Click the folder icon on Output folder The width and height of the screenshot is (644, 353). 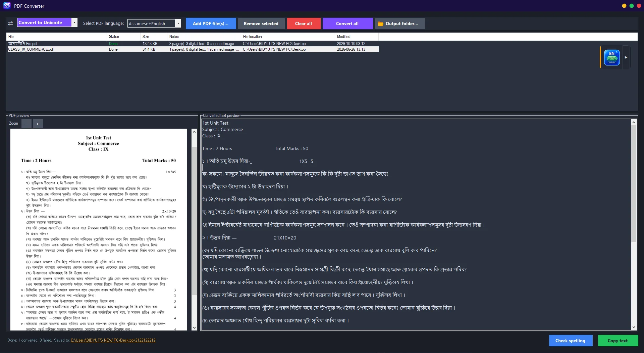[x=380, y=24]
